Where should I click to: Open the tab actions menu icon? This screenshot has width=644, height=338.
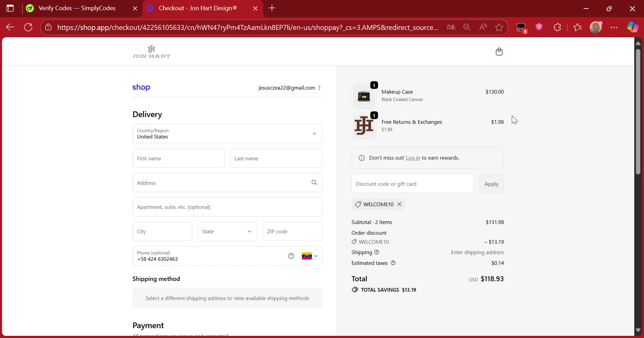pyautogui.click(x=10, y=8)
